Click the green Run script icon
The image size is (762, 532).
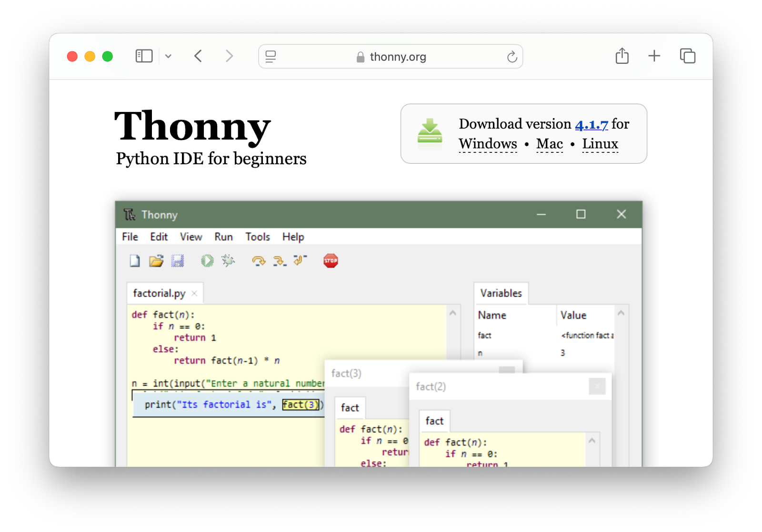point(207,261)
